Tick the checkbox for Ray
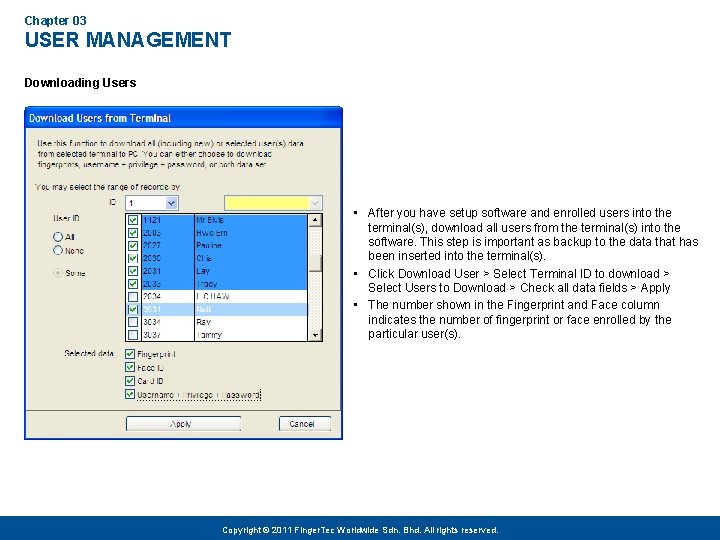The height and width of the screenshot is (540, 720). [133, 322]
